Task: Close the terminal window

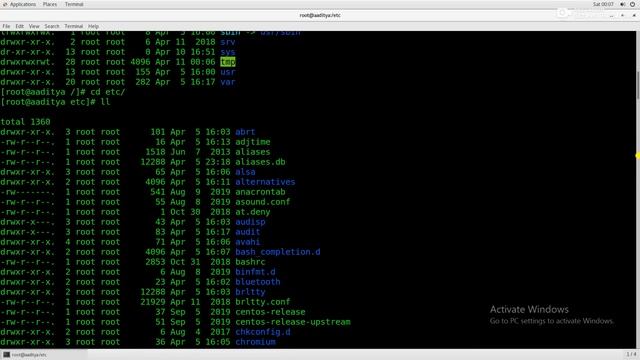Action: click(634, 15)
